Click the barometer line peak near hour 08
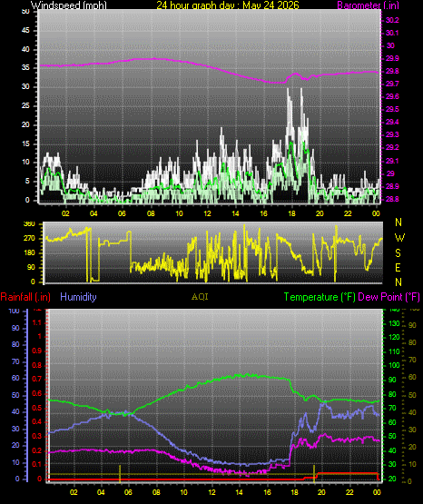The image size is (423, 504). click(154, 58)
